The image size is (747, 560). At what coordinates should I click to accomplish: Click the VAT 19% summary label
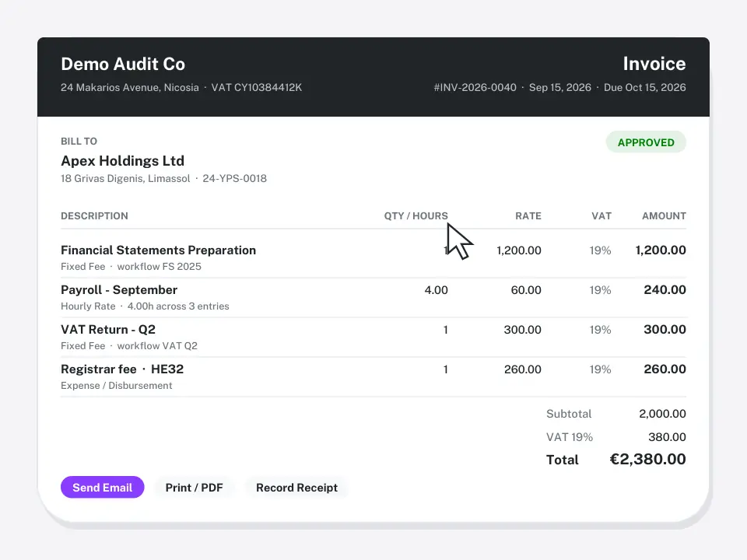coord(570,437)
